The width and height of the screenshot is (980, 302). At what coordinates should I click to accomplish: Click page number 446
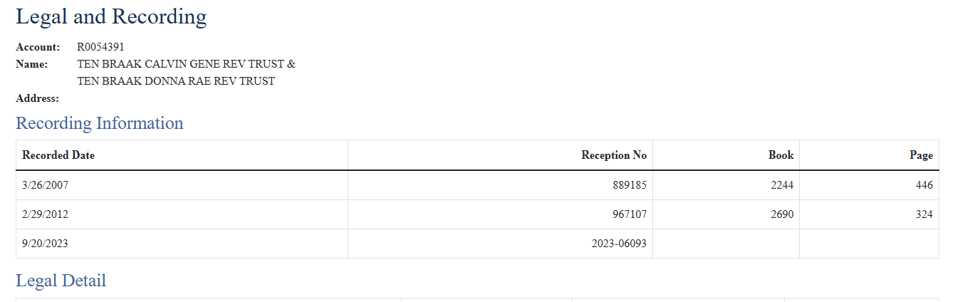[x=924, y=185]
